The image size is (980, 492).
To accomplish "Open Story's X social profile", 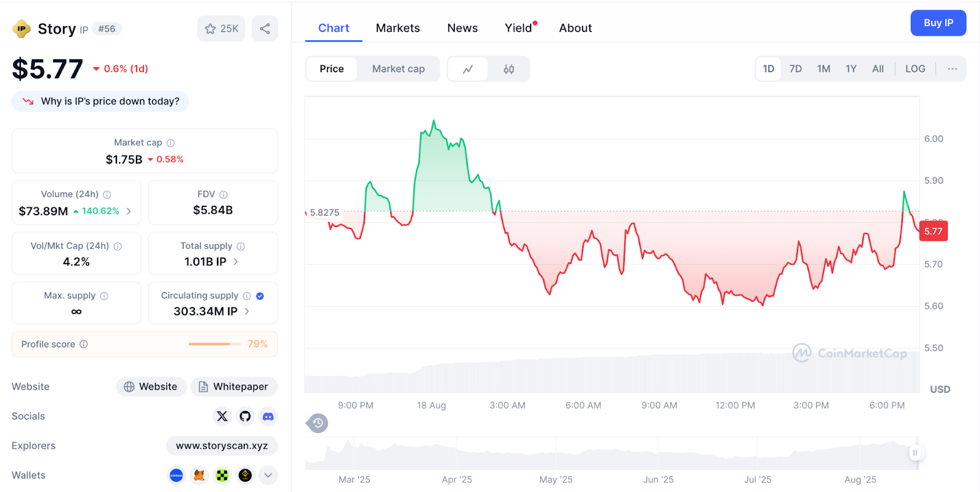I will [222, 417].
